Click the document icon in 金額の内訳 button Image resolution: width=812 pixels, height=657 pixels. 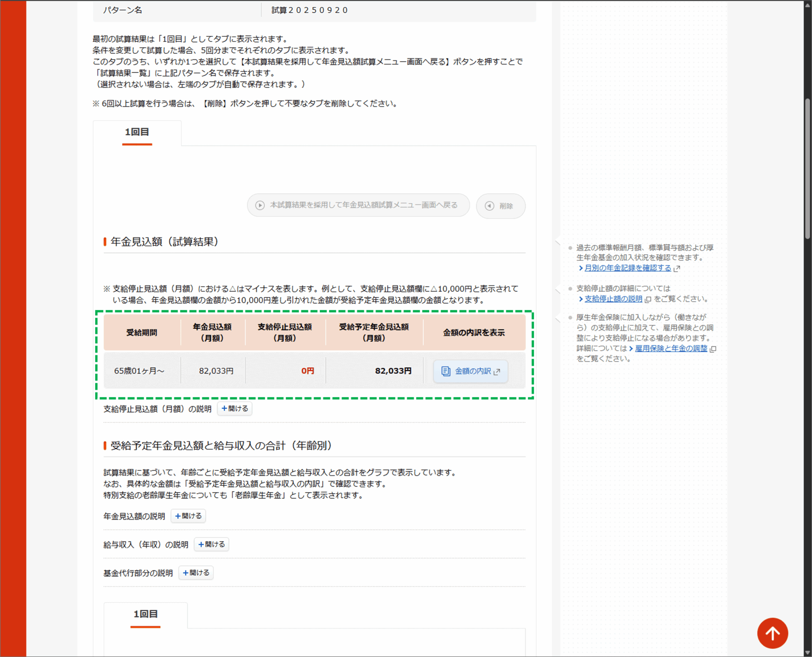445,371
